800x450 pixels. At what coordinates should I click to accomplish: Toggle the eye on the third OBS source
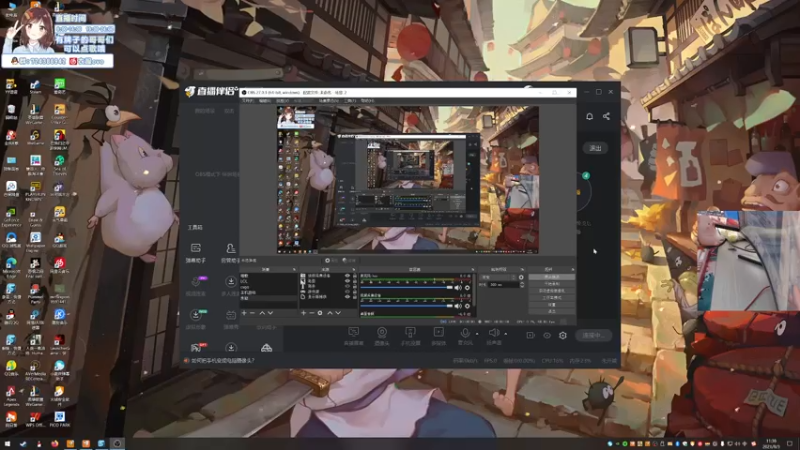point(347,286)
